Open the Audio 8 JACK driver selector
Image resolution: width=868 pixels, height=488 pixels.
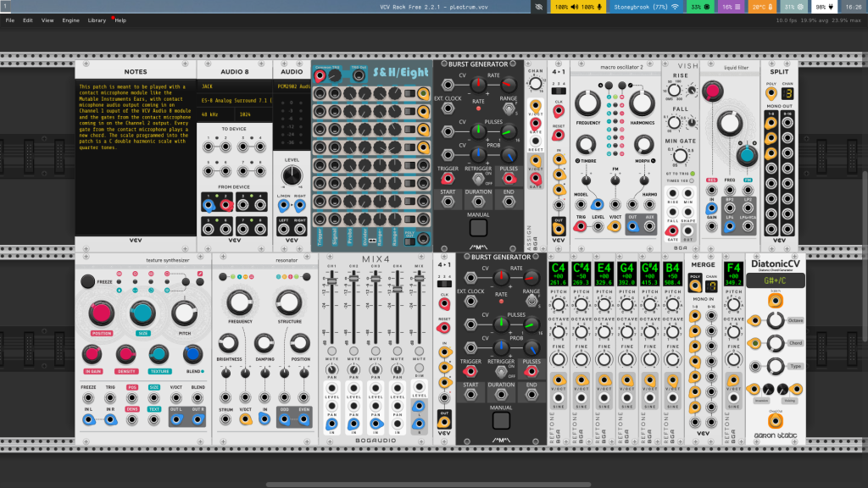pyautogui.click(x=234, y=87)
